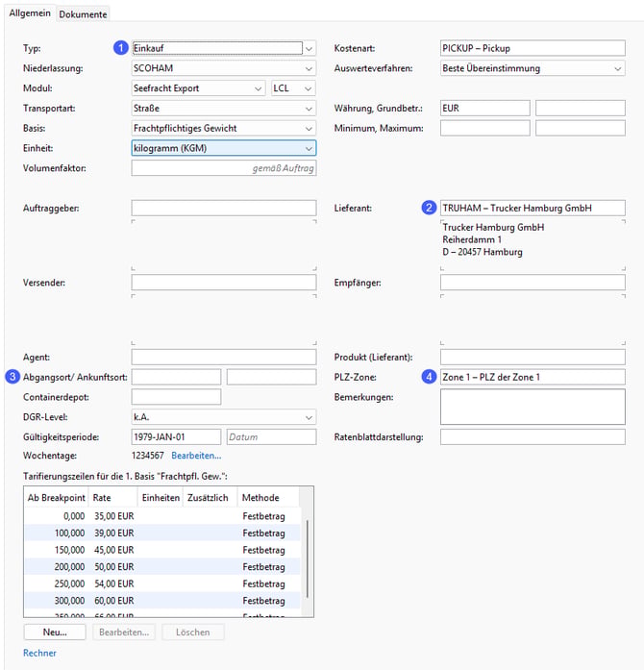
Task: Expand the Niederlassung dropdown SCOHAM
Action: pyautogui.click(x=224, y=68)
